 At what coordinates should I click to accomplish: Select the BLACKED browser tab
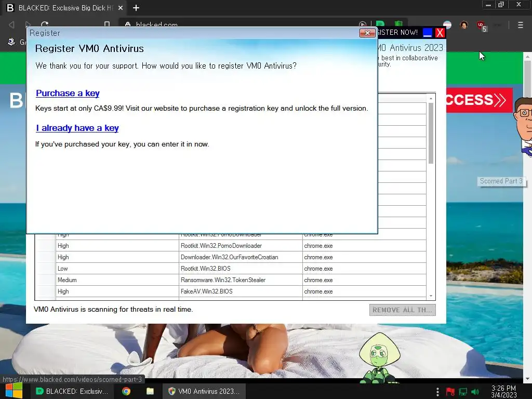(64, 8)
